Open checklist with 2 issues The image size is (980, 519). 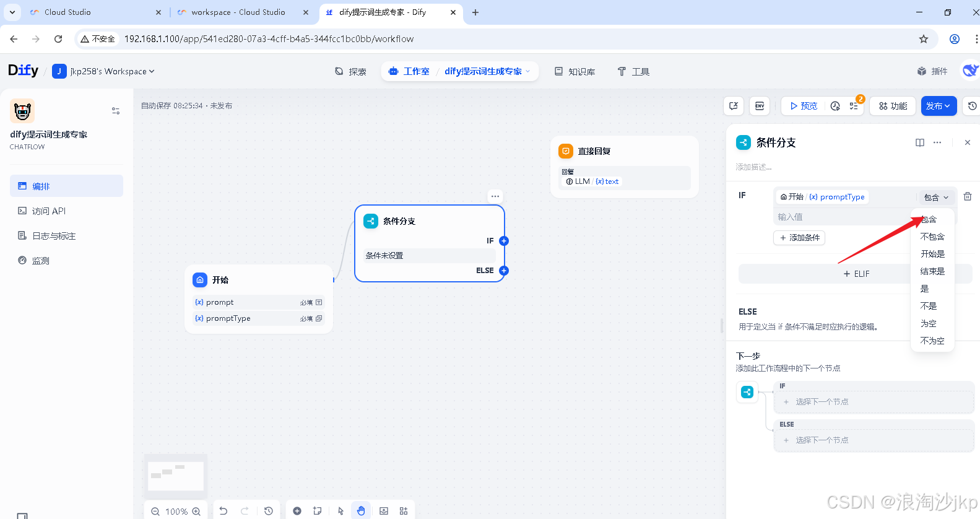tap(854, 106)
